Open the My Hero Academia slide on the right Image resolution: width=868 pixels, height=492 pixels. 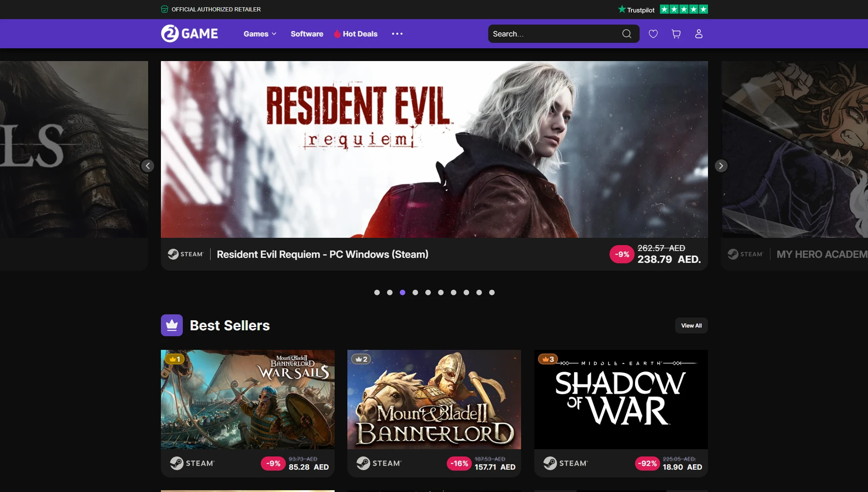795,166
